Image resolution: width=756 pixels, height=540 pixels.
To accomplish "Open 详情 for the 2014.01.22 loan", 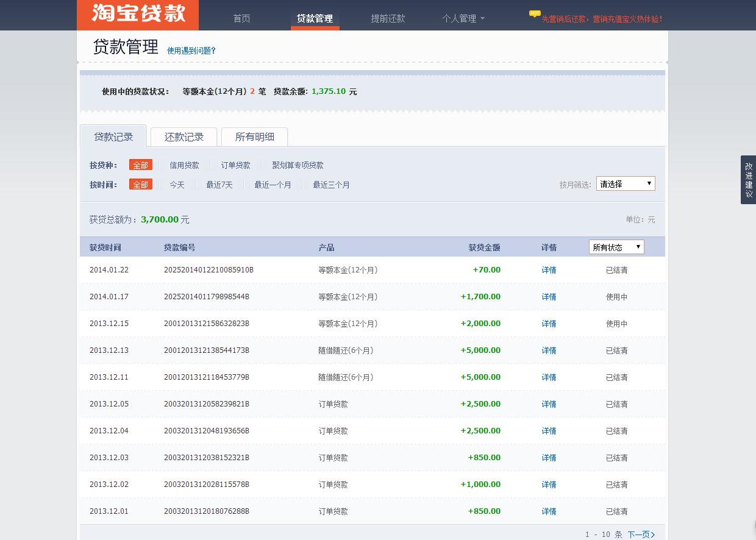I will point(549,270).
